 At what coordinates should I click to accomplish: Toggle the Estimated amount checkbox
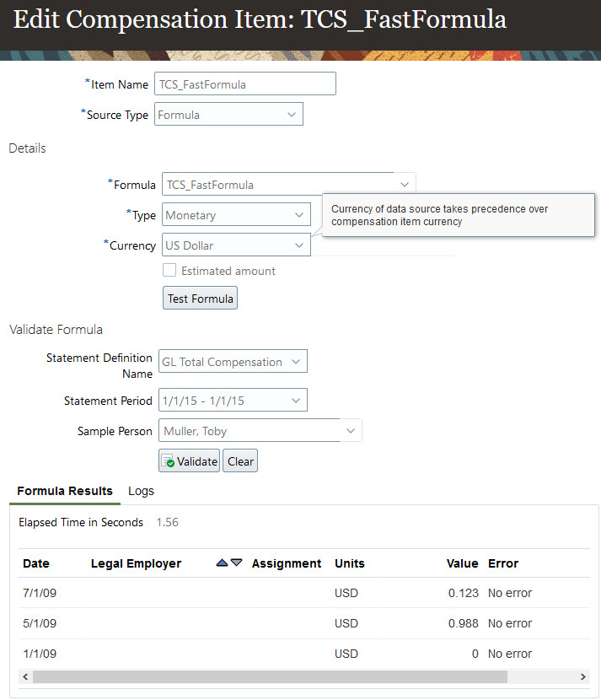tap(169, 271)
